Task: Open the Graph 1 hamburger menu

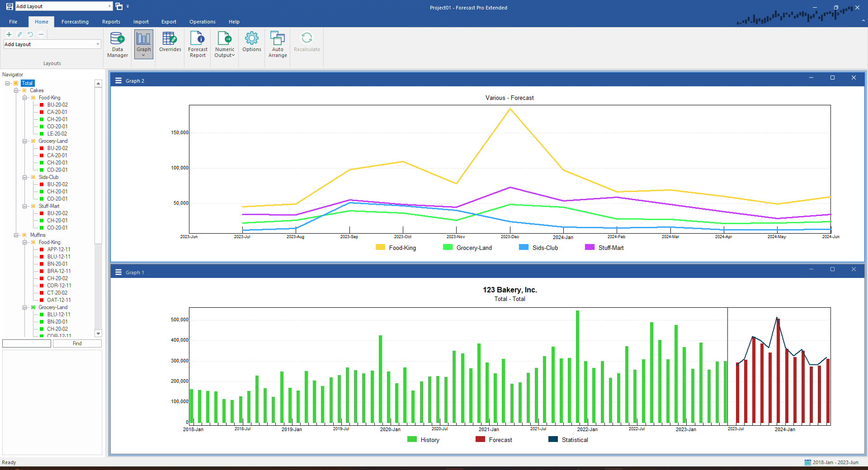Action: coord(118,272)
